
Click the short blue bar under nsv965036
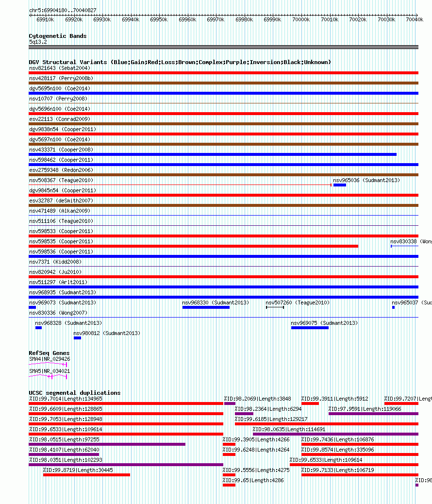coord(340,185)
